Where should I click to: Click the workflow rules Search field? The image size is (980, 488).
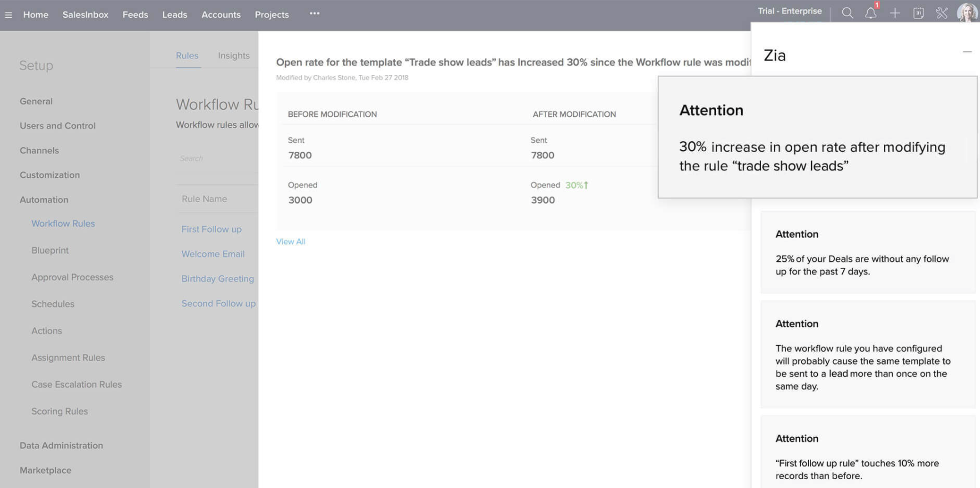pos(217,158)
